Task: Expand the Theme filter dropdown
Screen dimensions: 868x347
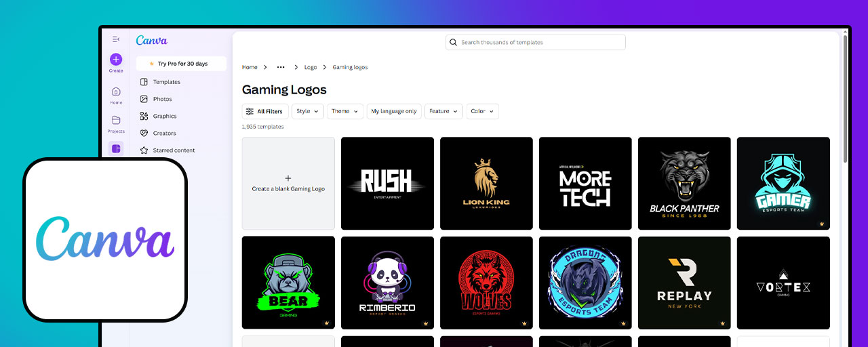Action: point(345,111)
